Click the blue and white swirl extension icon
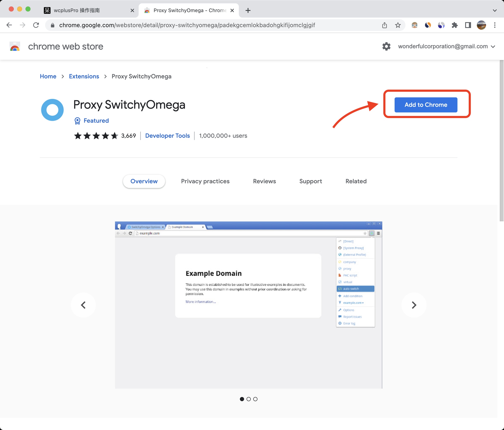The width and height of the screenshot is (504, 430). (441, 25)
